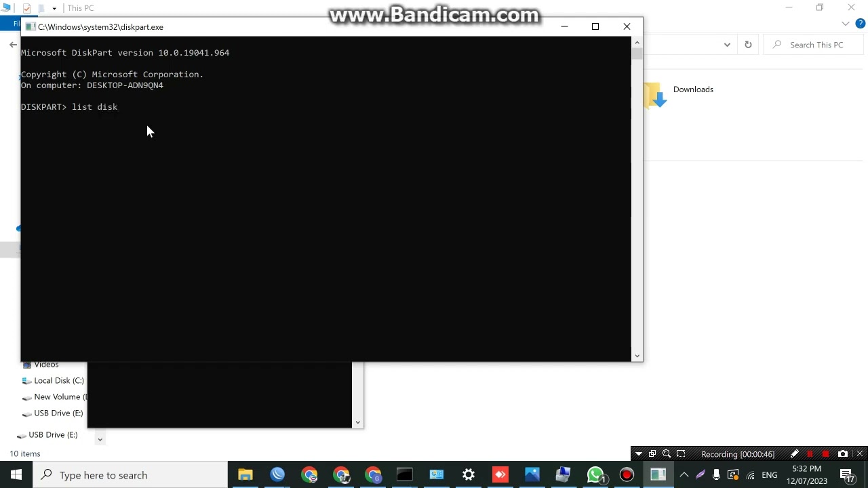This screenshot has width=868, height=488.
Task: Click the Windows Start button
Action: (x=16, y=474)
